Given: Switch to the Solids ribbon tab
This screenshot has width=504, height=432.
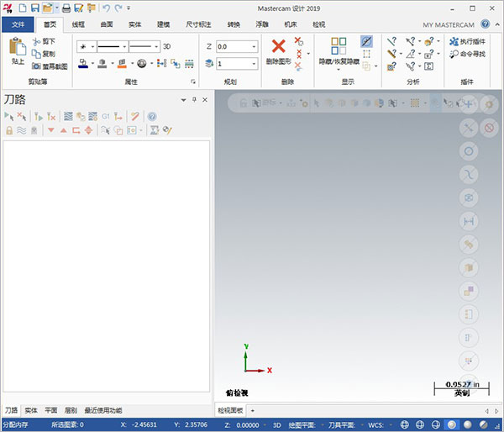Looking at the screenshot, I should click(x=135, y=24).
